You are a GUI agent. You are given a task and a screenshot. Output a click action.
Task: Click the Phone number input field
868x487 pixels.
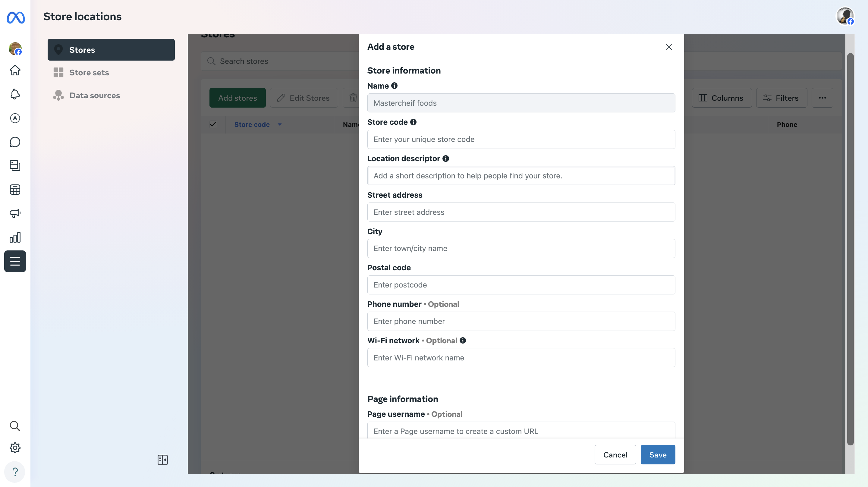(x=521, y=322)
